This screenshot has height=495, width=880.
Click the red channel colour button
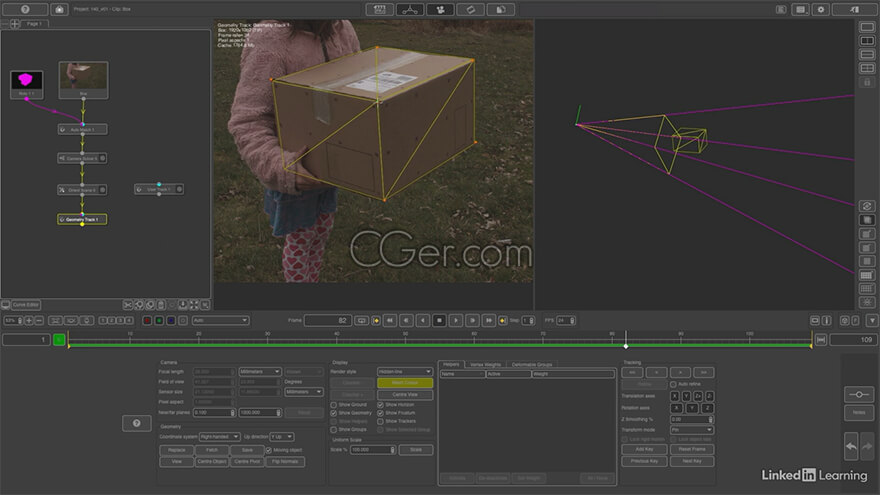point(147,320)
